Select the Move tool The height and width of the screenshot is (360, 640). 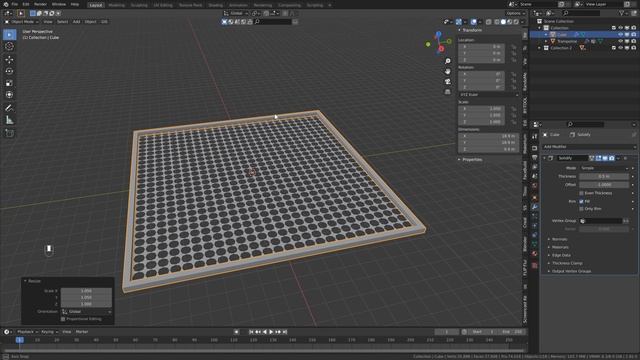9,60
